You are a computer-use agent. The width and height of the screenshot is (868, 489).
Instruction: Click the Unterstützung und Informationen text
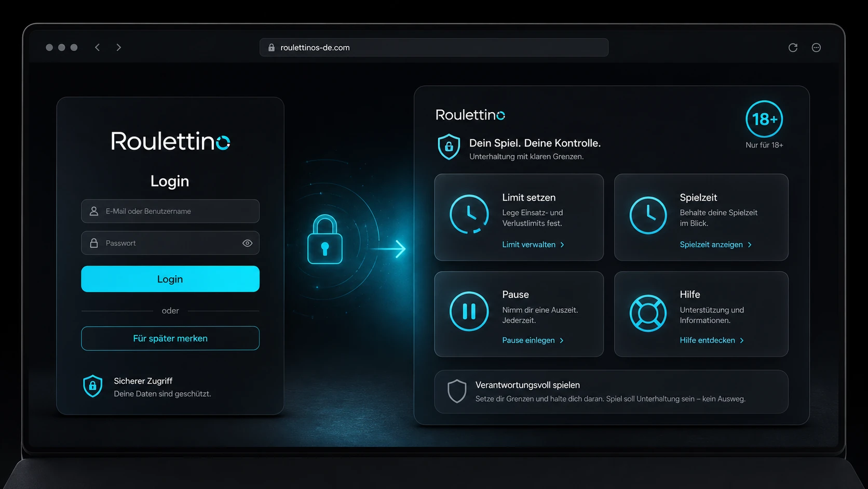712,315
